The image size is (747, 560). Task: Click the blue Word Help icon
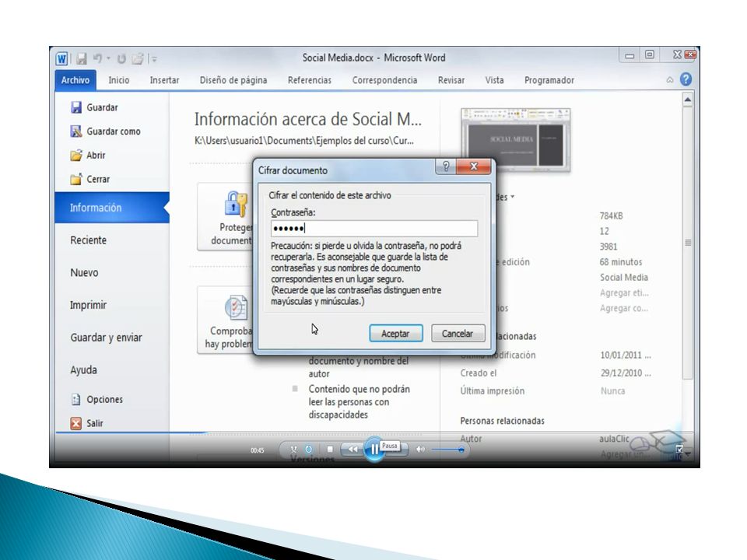[686, 79]
